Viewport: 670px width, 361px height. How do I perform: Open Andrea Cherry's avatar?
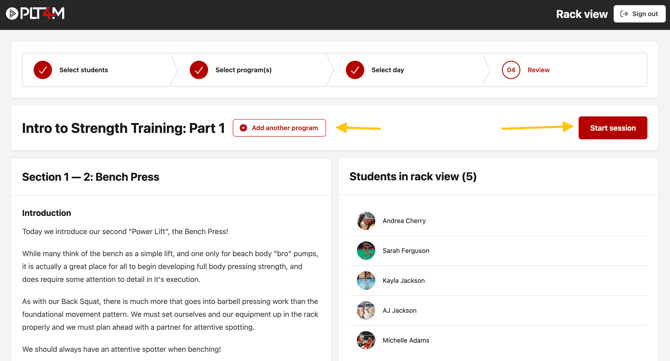click(366, 221)
